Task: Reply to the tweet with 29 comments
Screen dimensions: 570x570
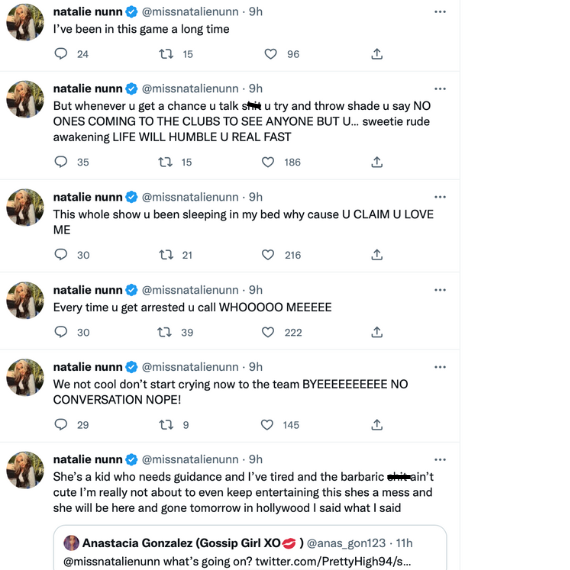Action: coord(61,425)
